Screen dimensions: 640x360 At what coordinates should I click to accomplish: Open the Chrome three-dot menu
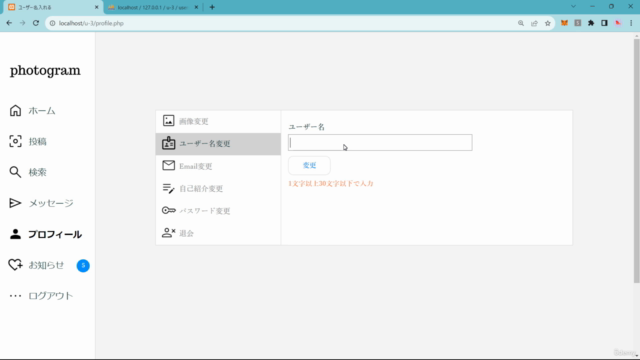(631, 23)
